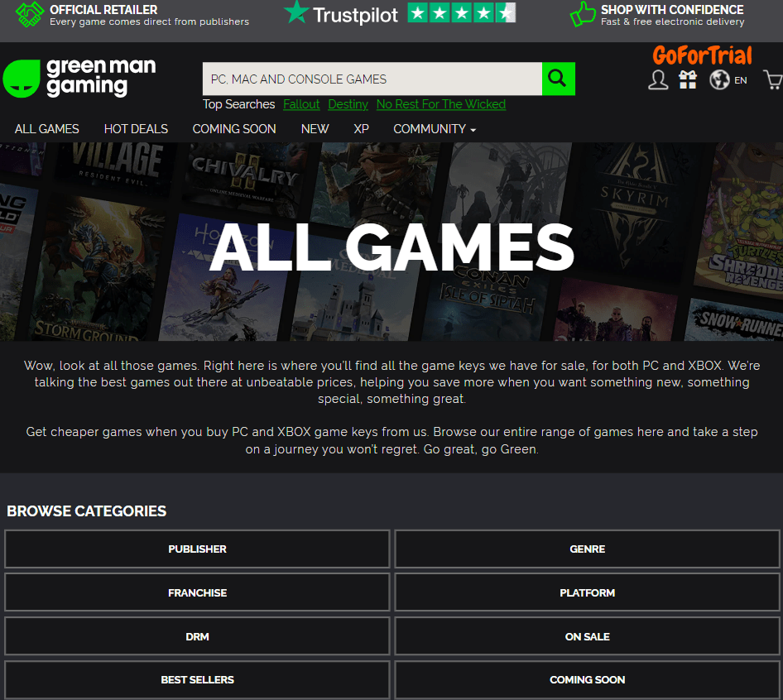The image size is (783, 700).
Task: Open the XP nav item
Action: coord(361,129)
